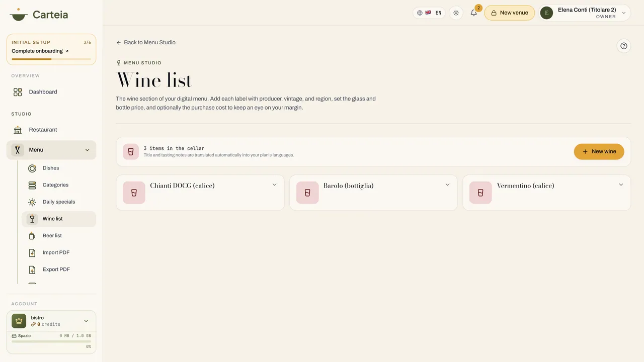The width and height of the screenshot is (644, 362).
Task: Click the Dashboard grid icon
Action: (x=18, y=92)
